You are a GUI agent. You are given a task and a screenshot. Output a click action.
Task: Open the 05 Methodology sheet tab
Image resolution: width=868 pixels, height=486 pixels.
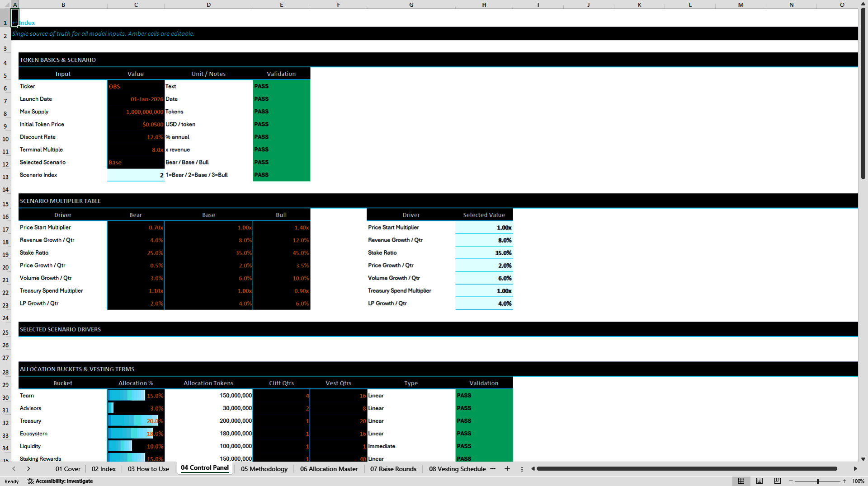(x=264, y=469)
